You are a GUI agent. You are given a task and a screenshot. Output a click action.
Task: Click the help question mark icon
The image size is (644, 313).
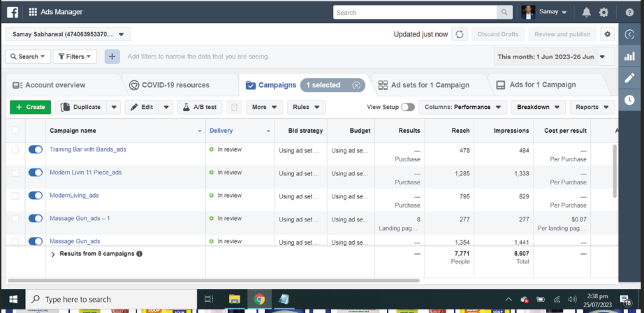(x=629, y=13)
